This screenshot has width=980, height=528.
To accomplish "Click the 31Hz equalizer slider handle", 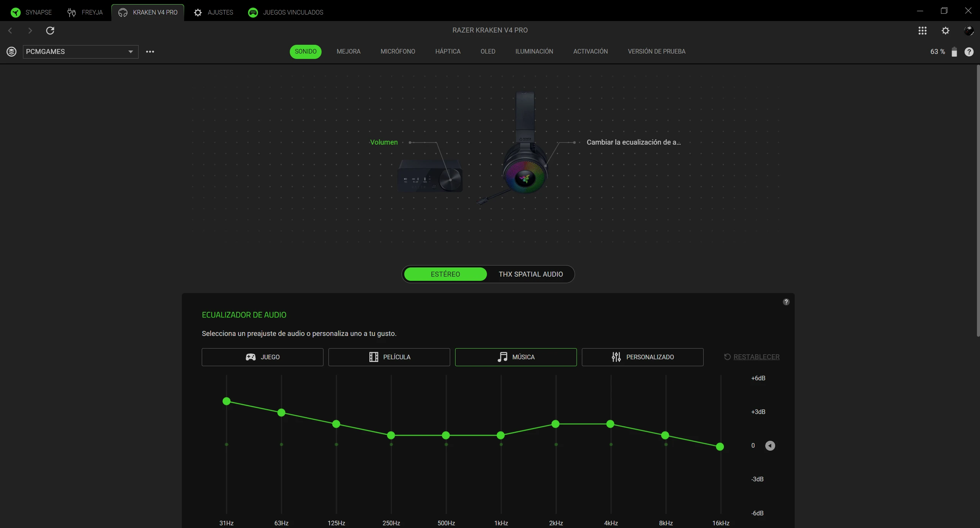I will point(227,401).
